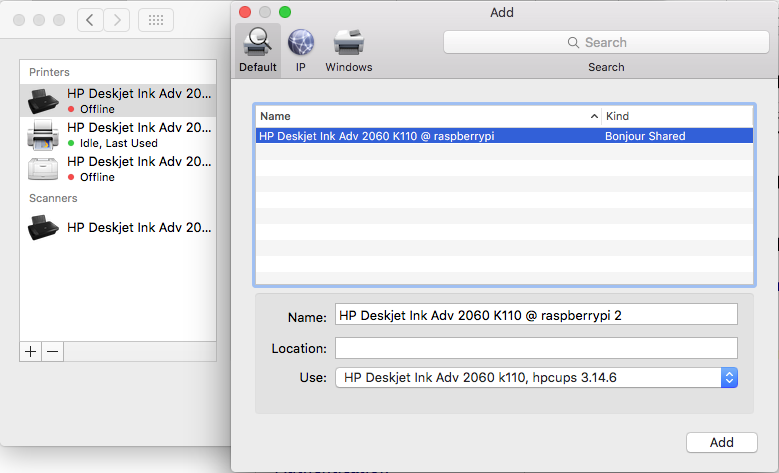
Task: Toggle the Name column sort arrow
Action: click(x=594, y=116)
